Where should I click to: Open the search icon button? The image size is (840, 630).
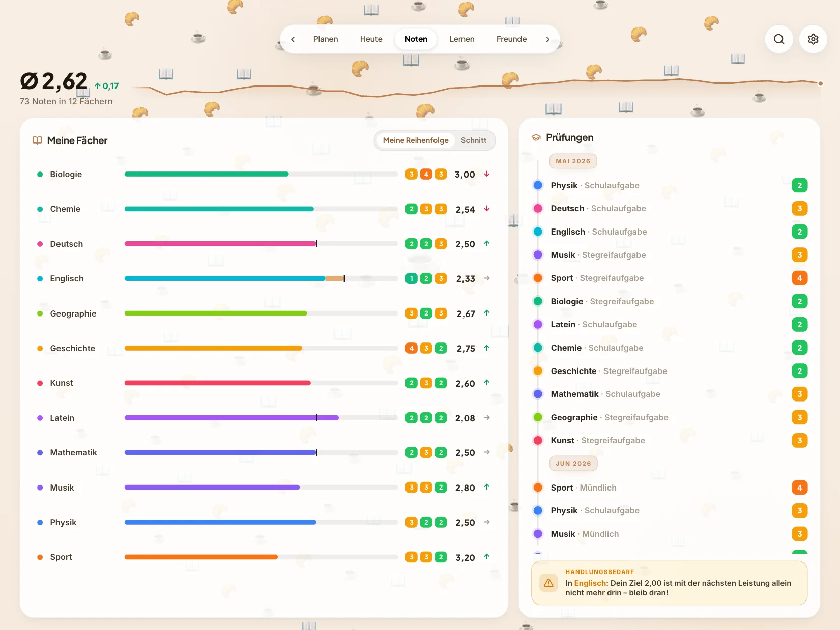(779, 39)
